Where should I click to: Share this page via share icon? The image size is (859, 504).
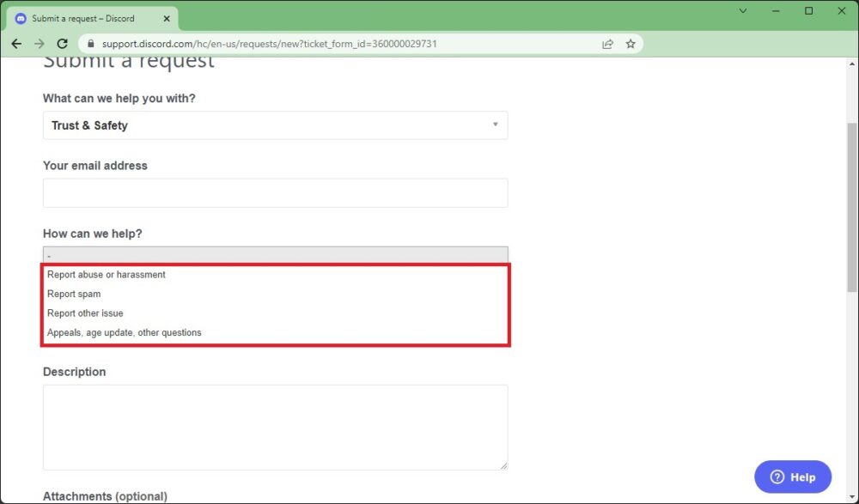click(x=607, y=44)
